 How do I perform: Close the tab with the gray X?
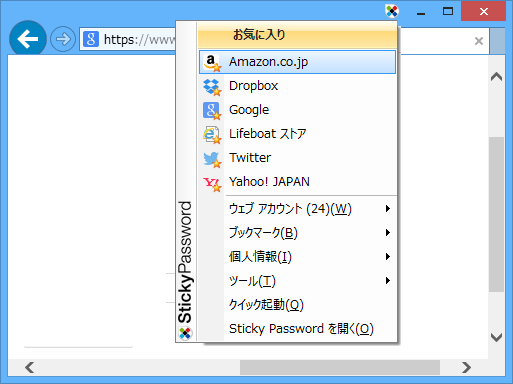(479, 41)
